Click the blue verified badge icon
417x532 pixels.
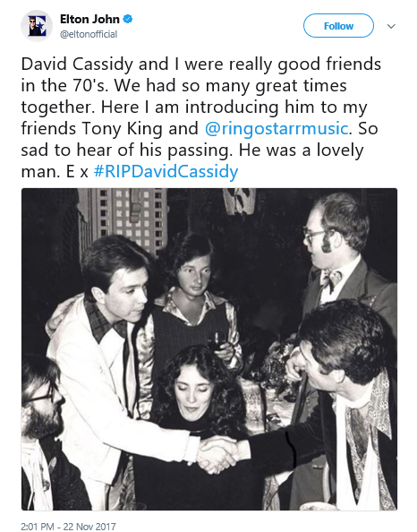(127, 19)
